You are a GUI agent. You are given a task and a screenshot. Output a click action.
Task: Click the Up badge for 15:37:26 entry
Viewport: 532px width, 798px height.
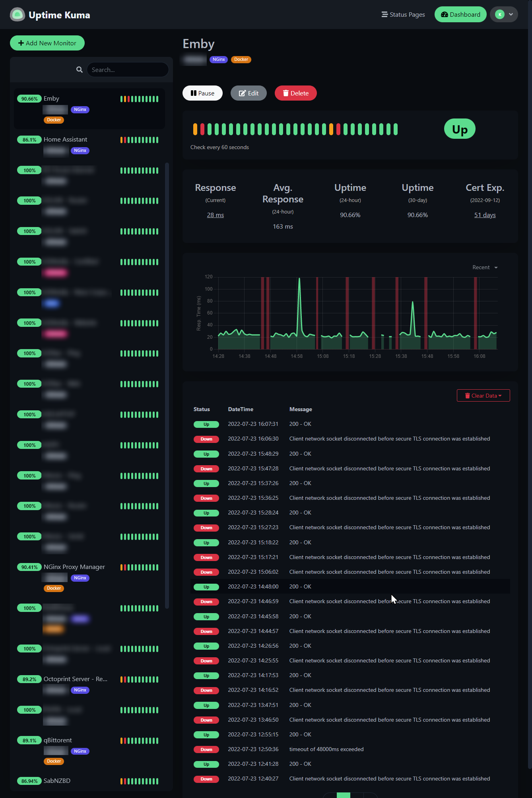click(x=206, y=484)
